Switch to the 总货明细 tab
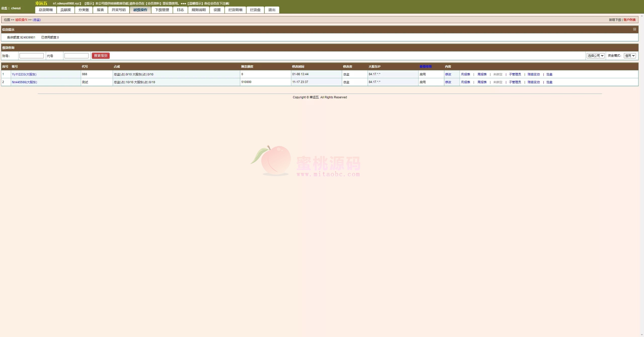Image resolution: width=644 pixels, height=337 pixels. pyautogui.click(x=46, y=10)
